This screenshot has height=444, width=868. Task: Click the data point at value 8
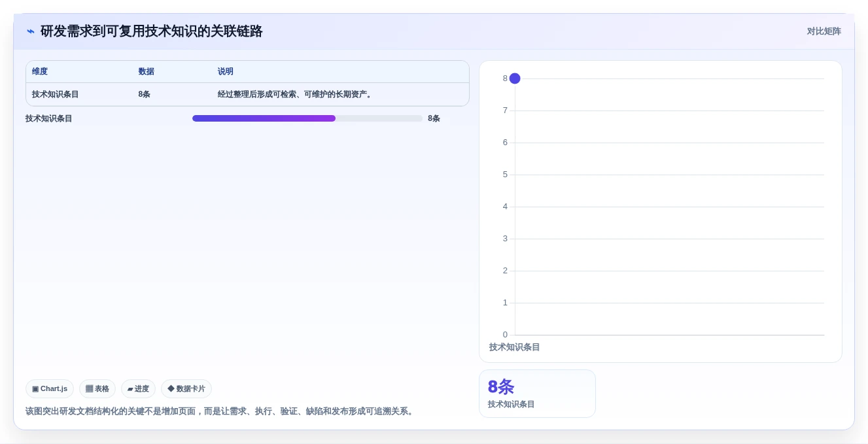(515, 78)
